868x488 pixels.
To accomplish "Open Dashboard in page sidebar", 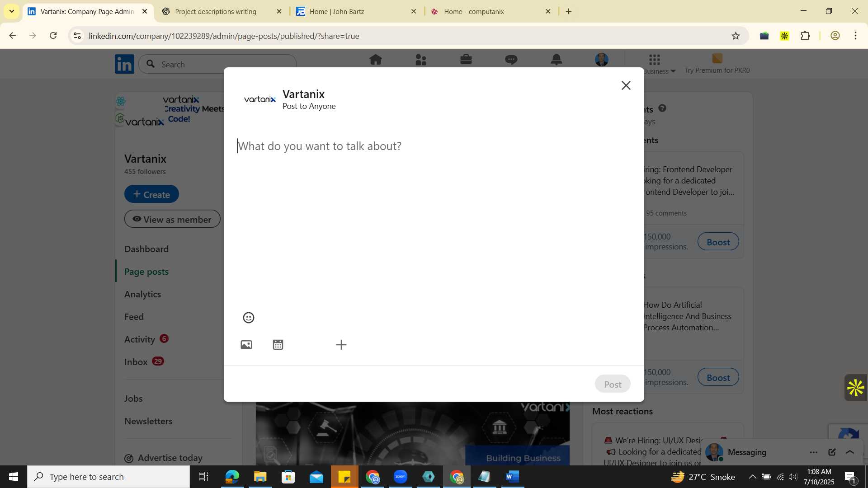I will coord(146,249).
